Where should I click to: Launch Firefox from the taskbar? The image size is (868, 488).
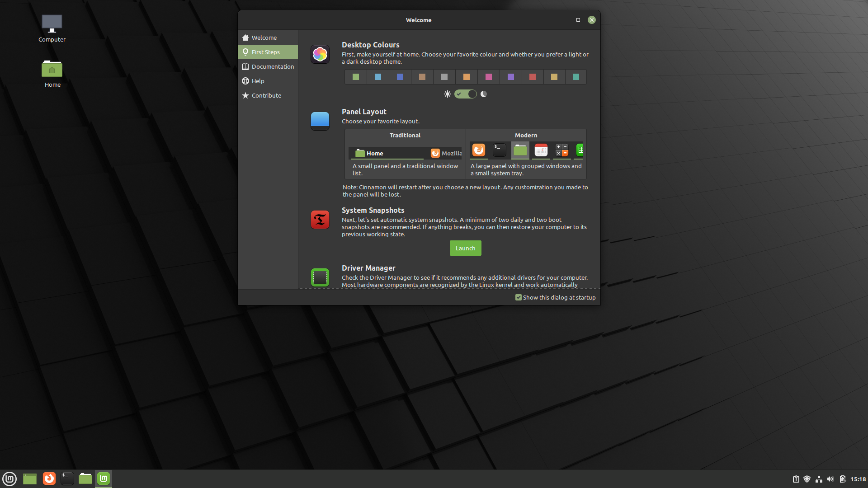tap(49, 479)
